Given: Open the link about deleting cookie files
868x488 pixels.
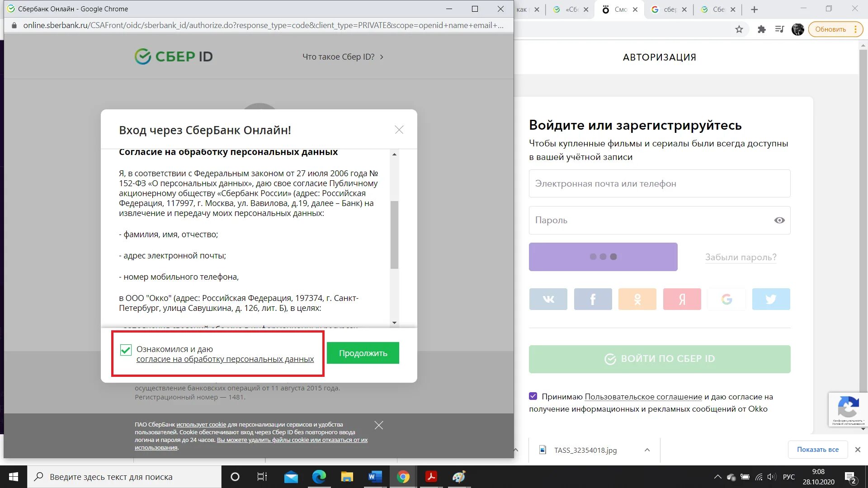Looking at the screenshot, I should coord(251,444).
